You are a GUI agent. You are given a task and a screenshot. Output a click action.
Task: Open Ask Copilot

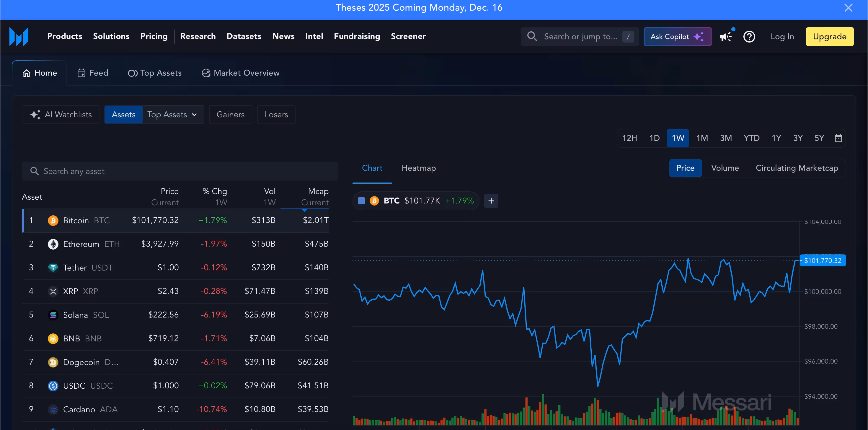click(x=677, y=36)
